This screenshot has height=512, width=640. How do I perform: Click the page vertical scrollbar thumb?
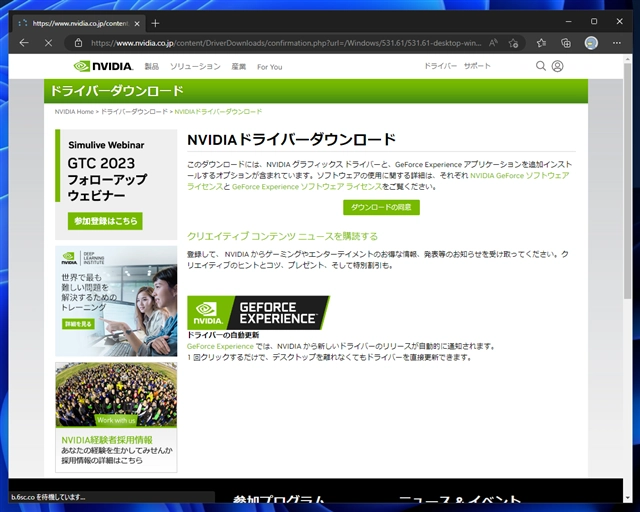pyautogui.click(x=627, y=181)
